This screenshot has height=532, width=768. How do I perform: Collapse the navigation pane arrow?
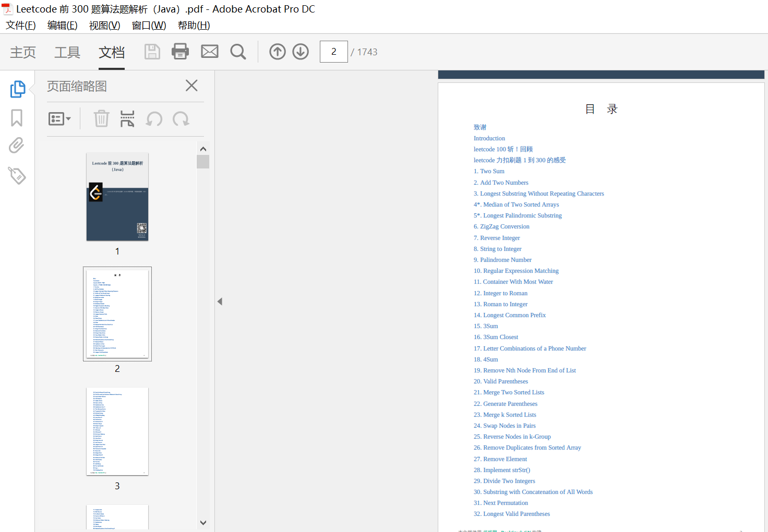click(x=220, y=301)
